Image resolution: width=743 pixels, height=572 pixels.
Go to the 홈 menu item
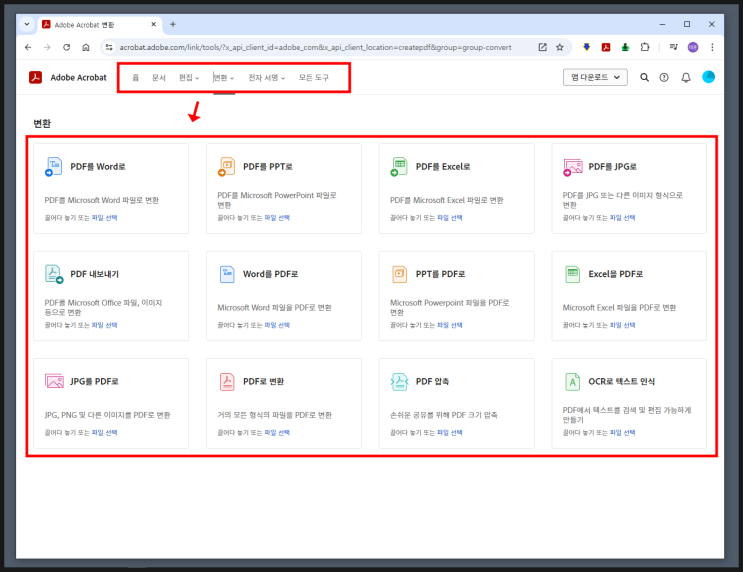(x=136, y=78)
